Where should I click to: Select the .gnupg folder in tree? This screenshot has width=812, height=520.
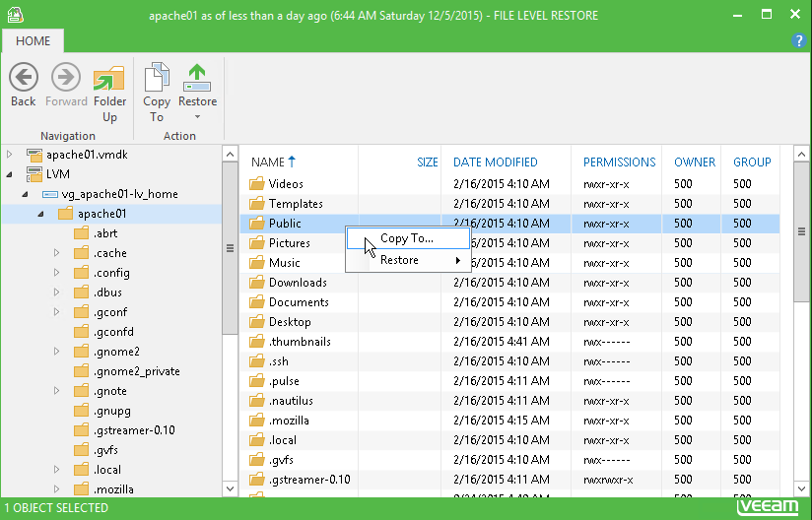pos(101,411)
